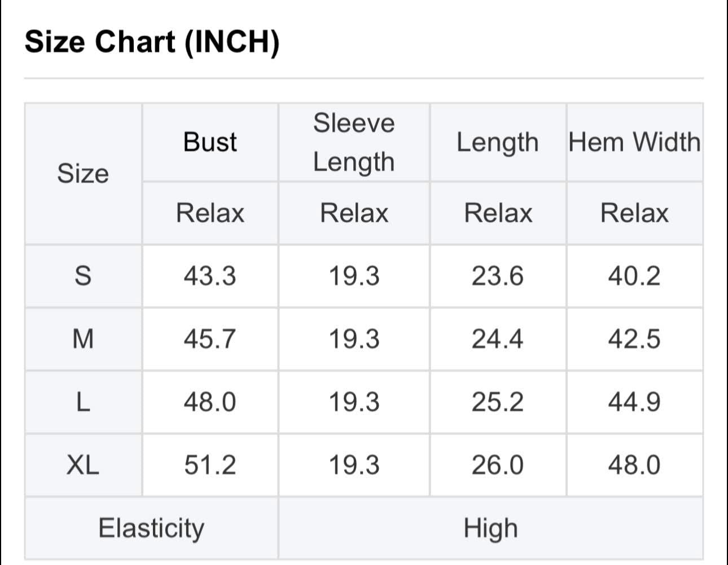Click the 43.3 bust value for S
The width and height of the screenshot is (728, 565).
point(210,276)
